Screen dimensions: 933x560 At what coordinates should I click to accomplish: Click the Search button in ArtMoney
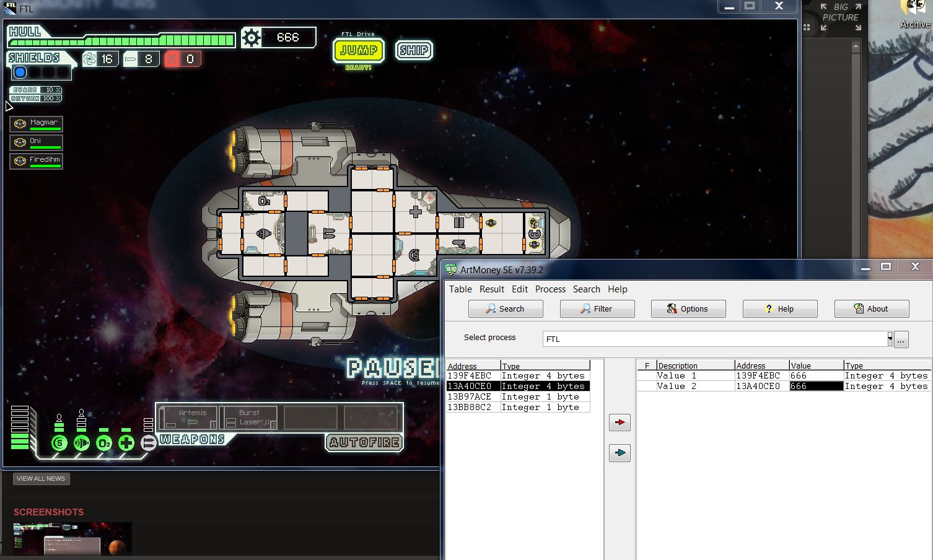[x=506, y=308]
